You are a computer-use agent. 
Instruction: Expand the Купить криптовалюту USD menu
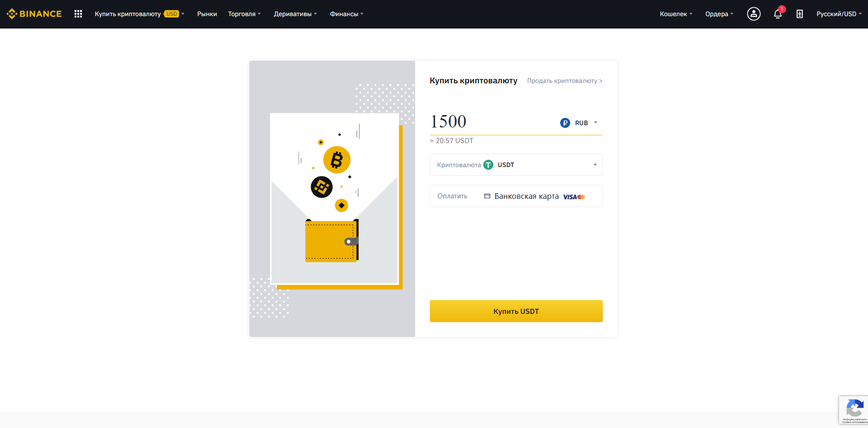(139, 14)
